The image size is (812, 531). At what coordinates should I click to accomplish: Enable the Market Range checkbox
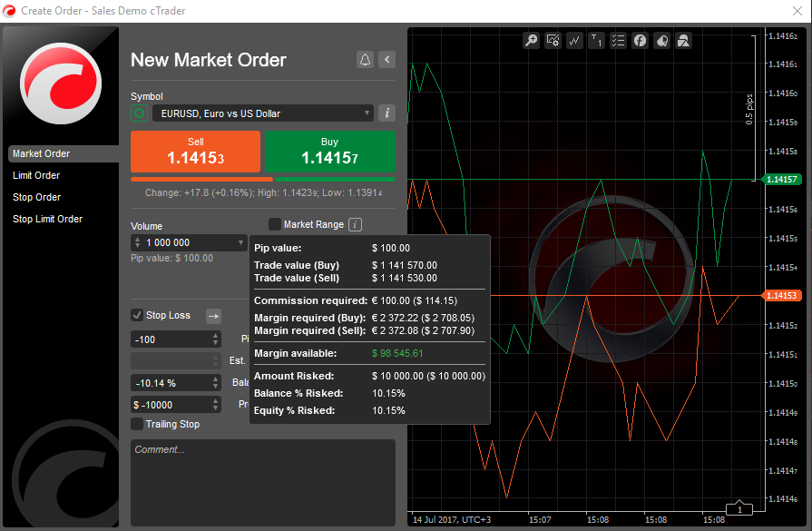click(275, 224)
